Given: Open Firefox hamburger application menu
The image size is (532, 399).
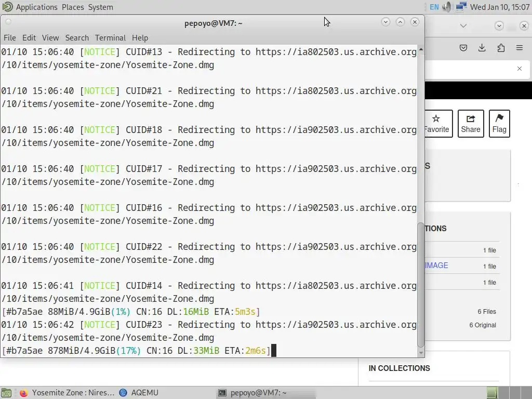Looking at the screenshot, I should pyautogui.click(x=520, y=48).
